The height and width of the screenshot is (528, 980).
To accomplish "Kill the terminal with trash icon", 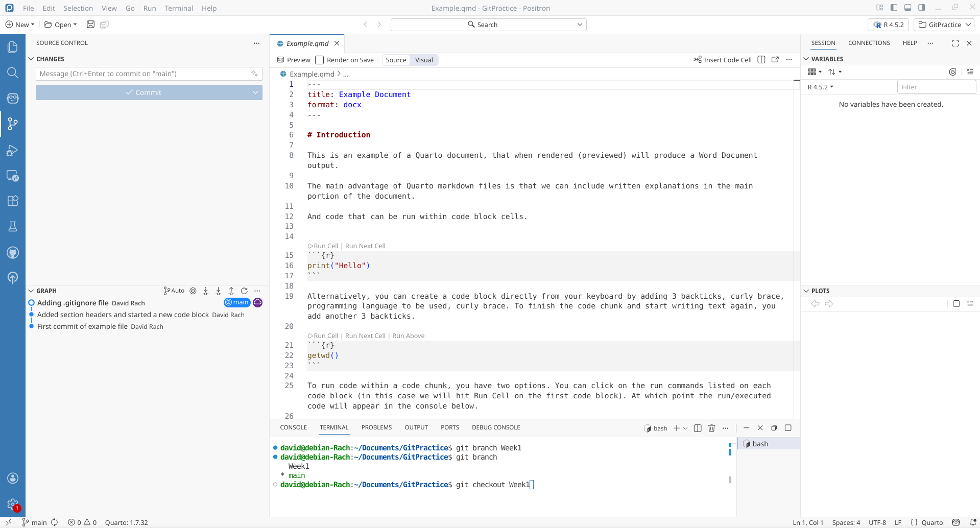I will pos(711,428).
